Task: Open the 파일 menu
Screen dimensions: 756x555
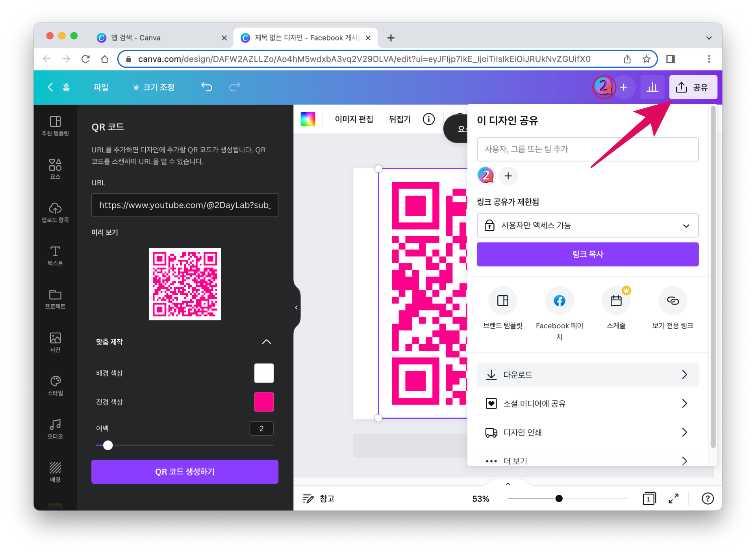Action: click(101, 87)
